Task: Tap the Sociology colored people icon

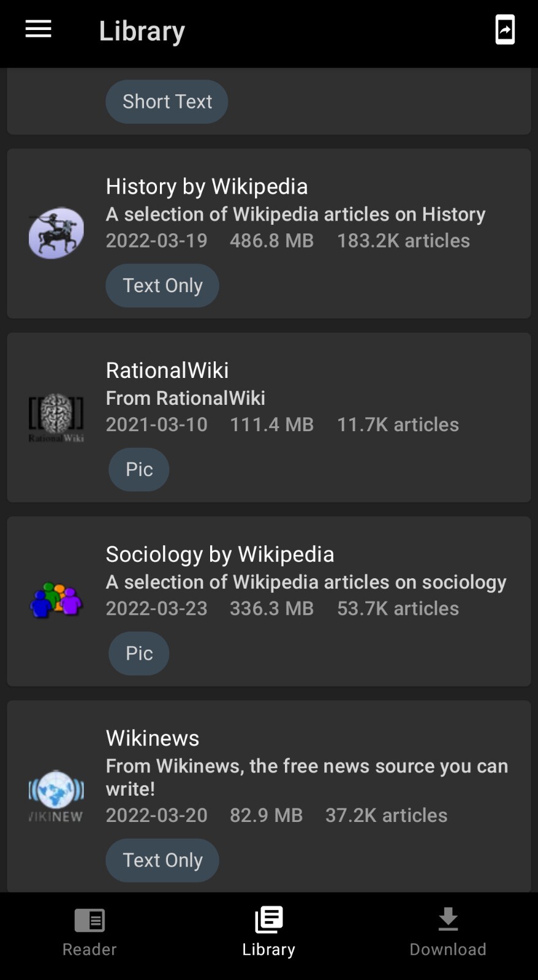Action: [56, 600]
